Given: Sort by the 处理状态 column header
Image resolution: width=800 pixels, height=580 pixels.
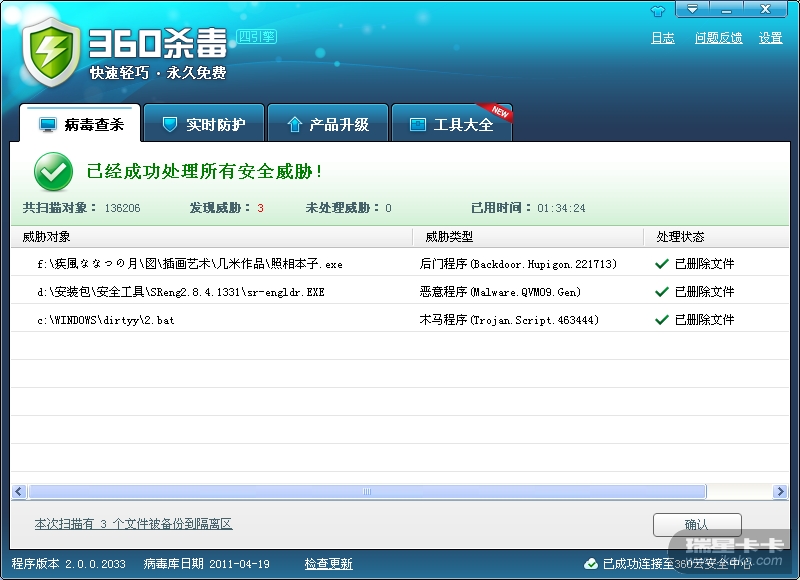Looking at the screenshot, I should tap(716, 237).
